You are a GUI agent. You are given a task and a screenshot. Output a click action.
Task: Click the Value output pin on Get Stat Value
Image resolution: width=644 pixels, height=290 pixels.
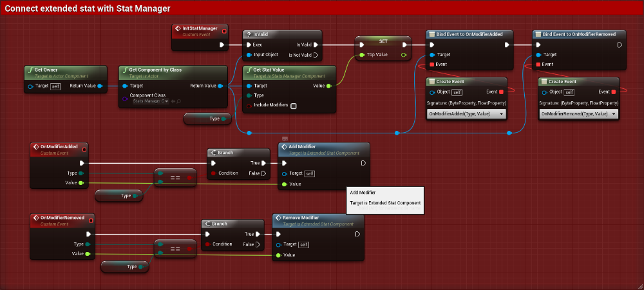(x=329, y=85)
